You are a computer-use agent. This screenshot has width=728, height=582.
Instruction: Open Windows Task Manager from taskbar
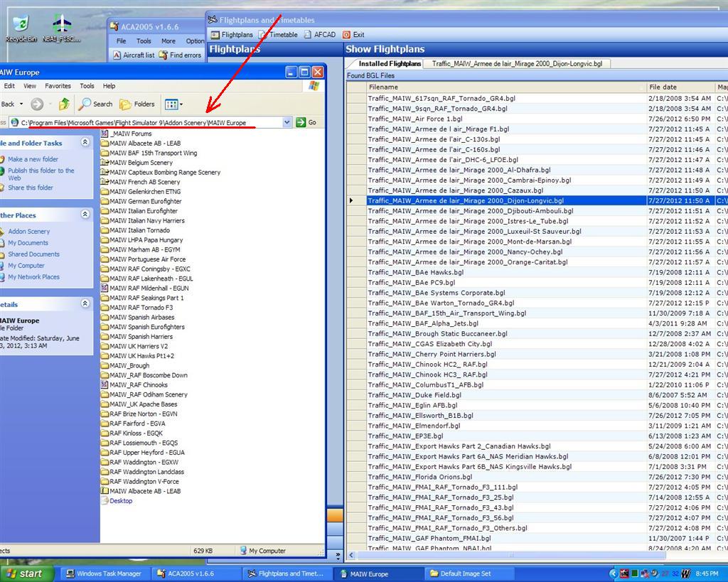[104, 573]
